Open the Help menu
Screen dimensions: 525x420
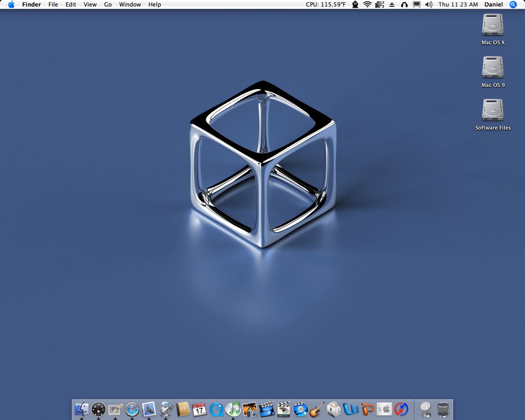[x=155, y=5]
